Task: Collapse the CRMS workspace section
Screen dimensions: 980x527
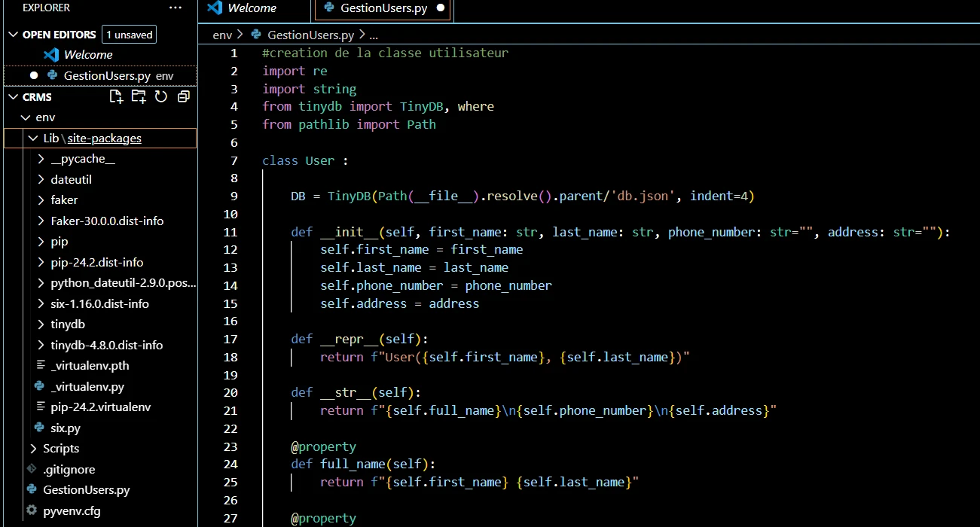Action: [x=13, y=97]
